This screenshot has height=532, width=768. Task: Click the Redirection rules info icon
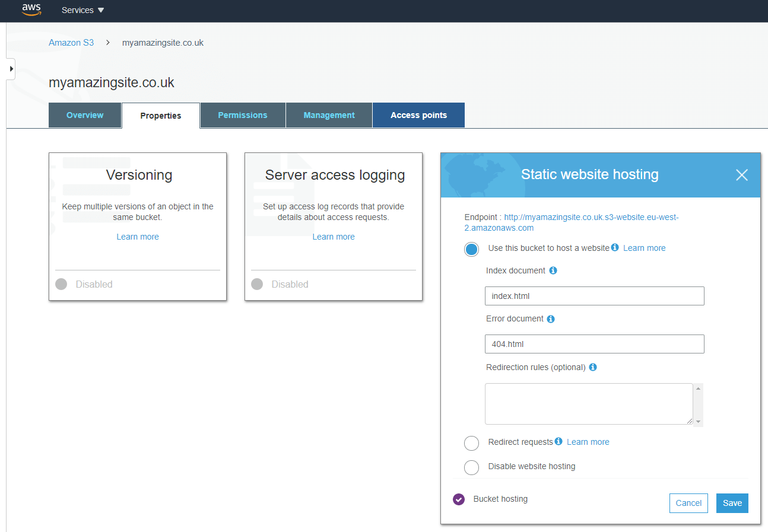tap(592, 367)
